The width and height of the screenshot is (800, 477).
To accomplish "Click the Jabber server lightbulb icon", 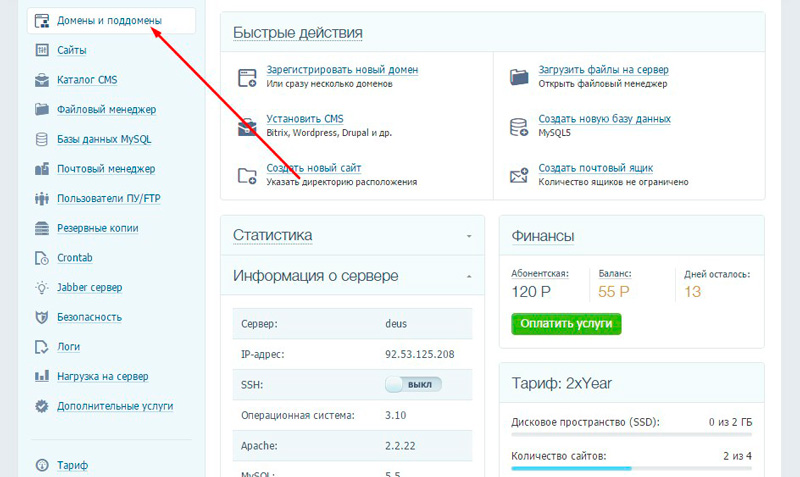I will tap(42, 288).
